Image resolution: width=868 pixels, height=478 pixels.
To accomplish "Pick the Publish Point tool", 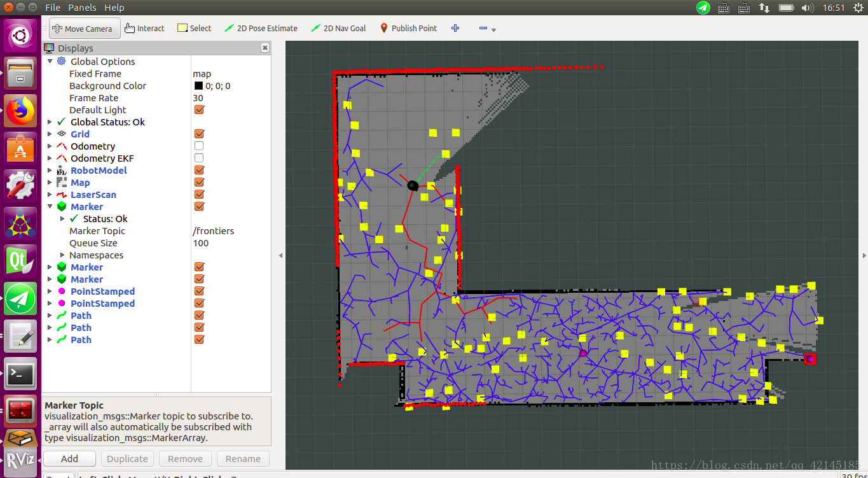I will (x=408, y=29).
